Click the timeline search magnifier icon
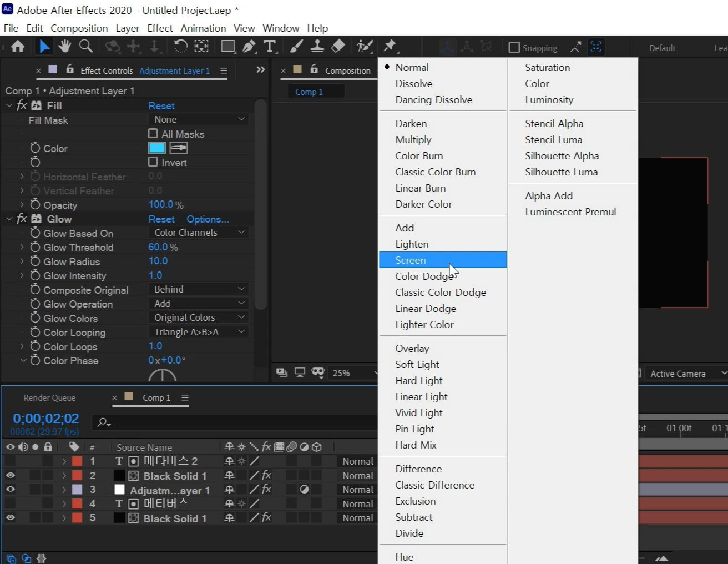Image resolution: width=728 pixels, height=564 pixels. pos(104,422)
